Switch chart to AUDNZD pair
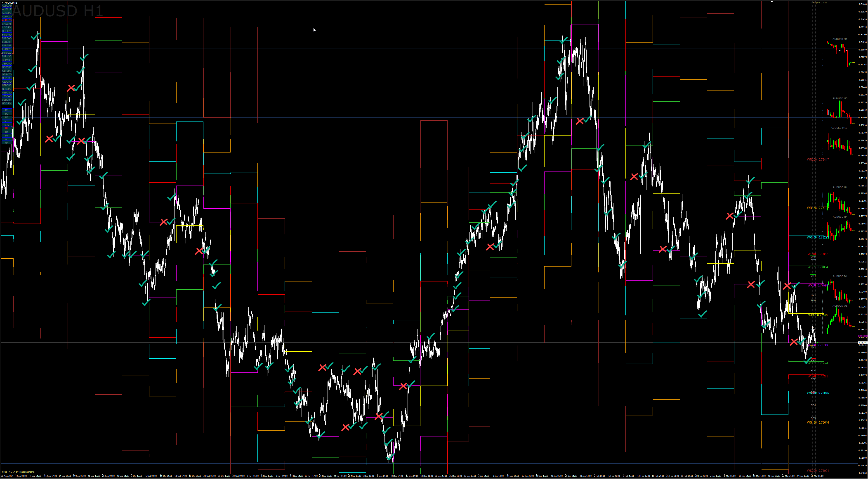Image resolution: width=868 pixels, height=479 pixels. pyautogui.click(x=7, y=17)
